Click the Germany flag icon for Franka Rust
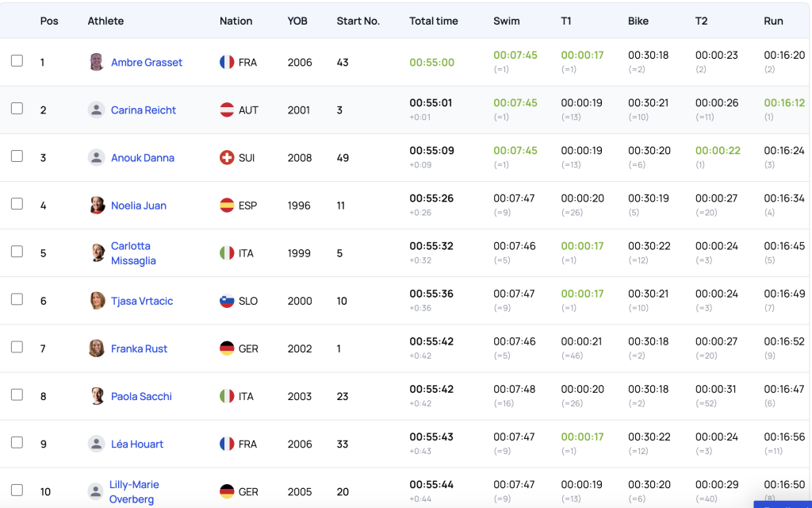The width and height of the screenshot is (812, 508). (227, 348)
